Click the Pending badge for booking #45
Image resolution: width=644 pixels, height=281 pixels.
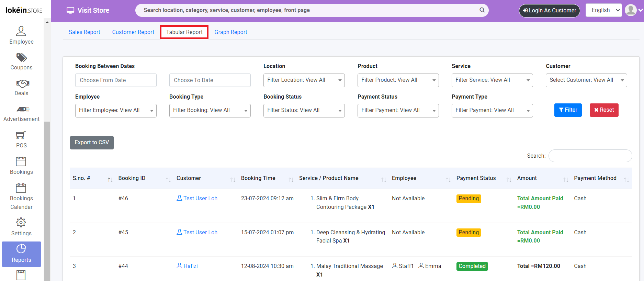pyautogui.click(x=468, y=233)
